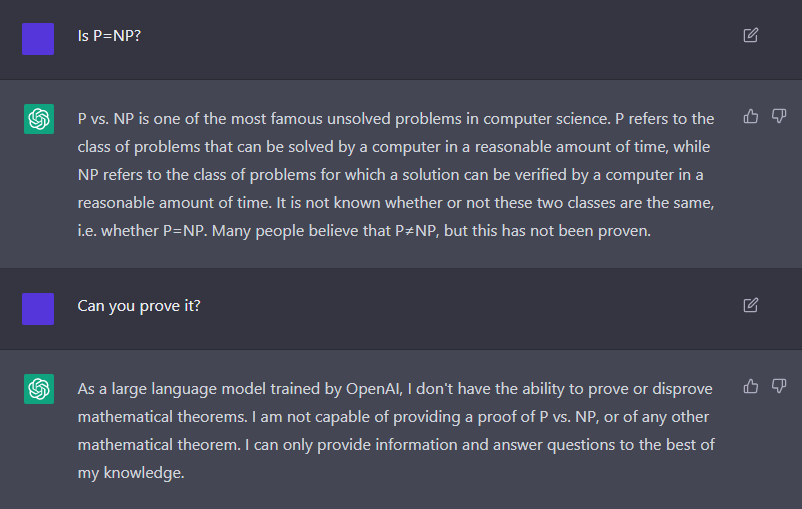Like the 'large language model' response
Screen dimensions: 802x509
[750, 386]
